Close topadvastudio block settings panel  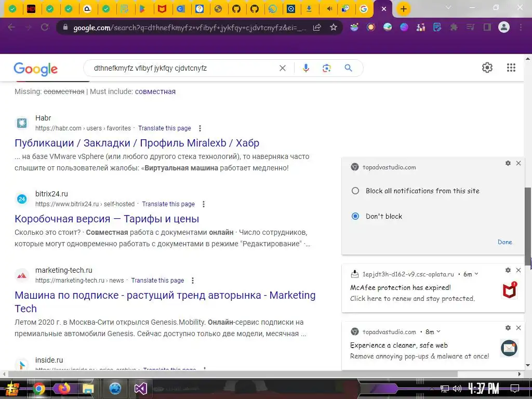point(518,163)
